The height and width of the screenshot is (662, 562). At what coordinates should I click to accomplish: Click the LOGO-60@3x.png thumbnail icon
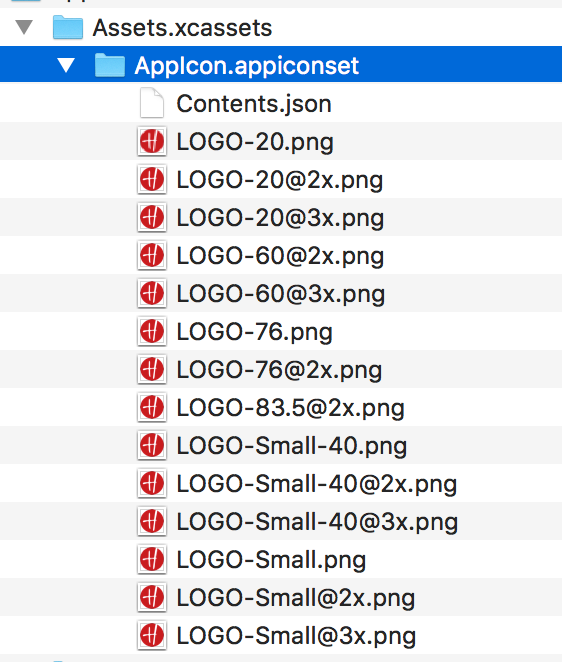(152, 293)
